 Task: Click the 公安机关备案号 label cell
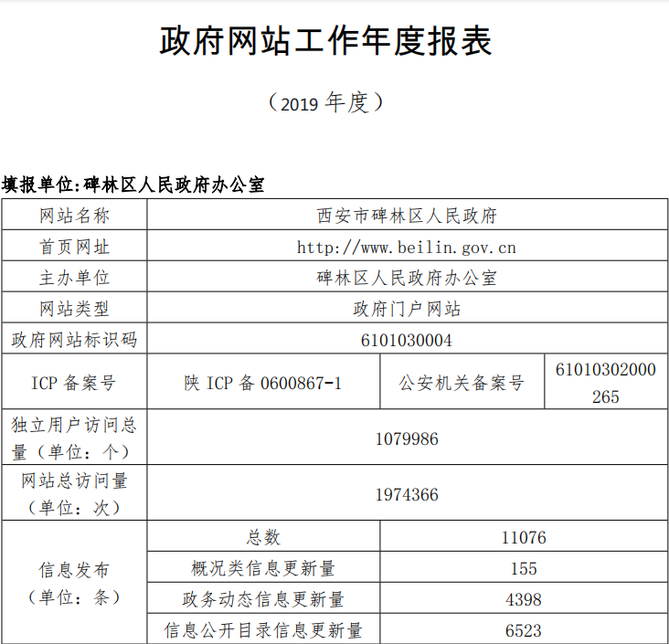pos(462,383)
